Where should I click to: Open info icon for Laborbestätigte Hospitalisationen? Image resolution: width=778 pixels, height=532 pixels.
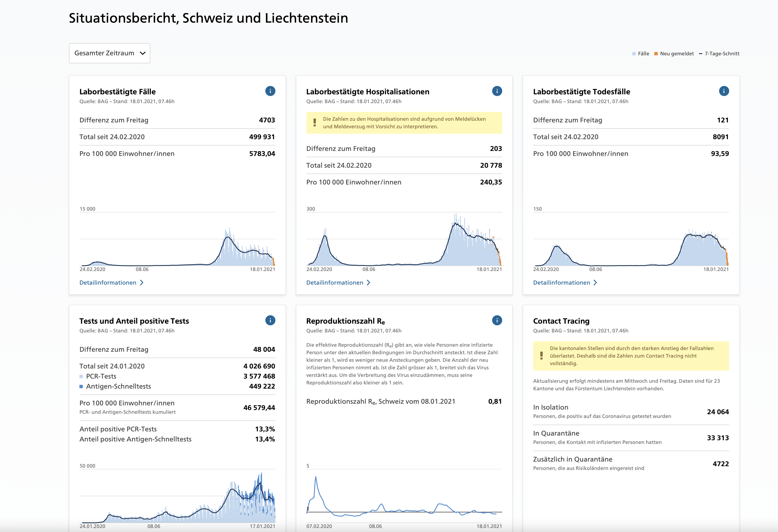pyautogui.click(x=497, y=91)
